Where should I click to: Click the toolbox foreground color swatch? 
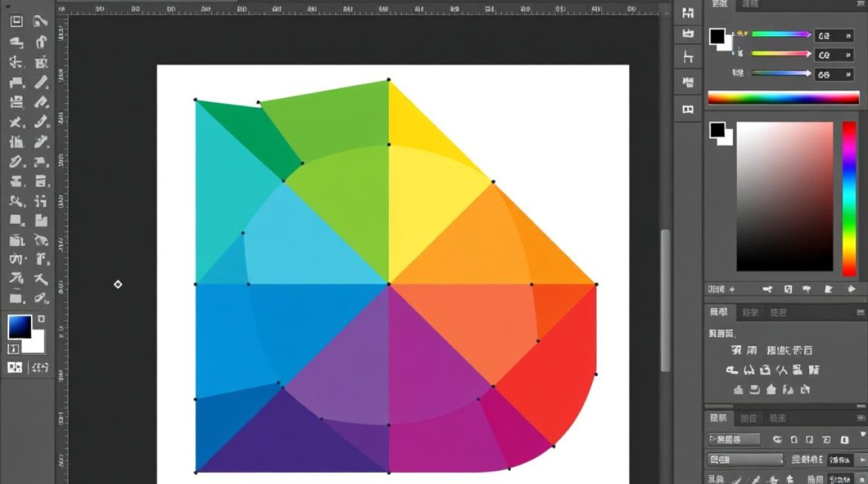[x=19, y=327]
